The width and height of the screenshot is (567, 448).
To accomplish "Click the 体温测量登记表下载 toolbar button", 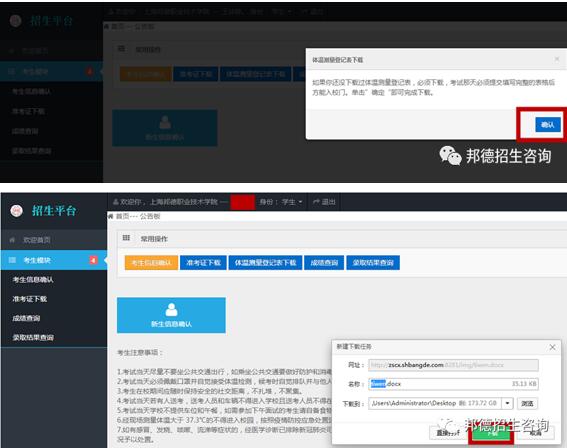I will 265,263.
